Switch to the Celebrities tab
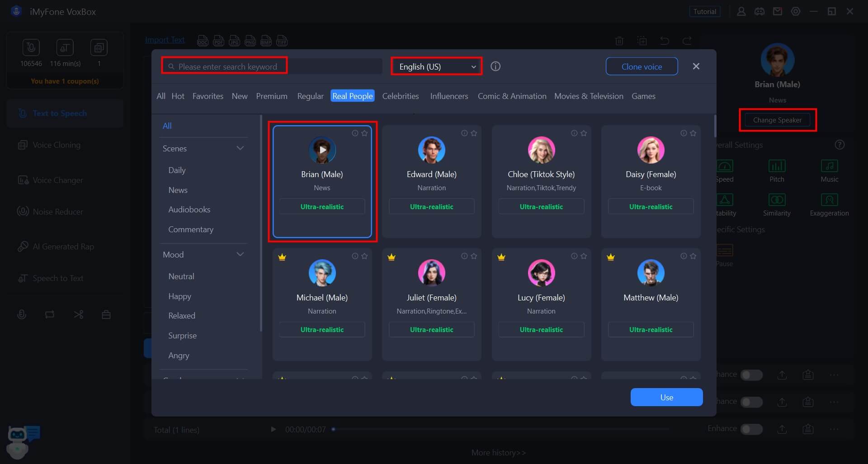The width and height of the screenshot is (868, 464). coord(401,96)
